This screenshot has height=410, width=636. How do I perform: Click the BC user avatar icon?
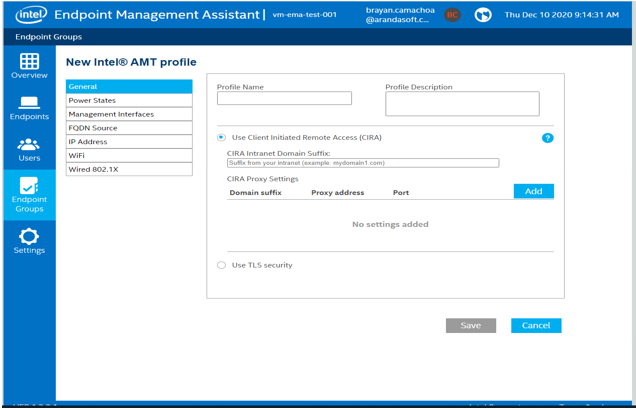coord(452,15)
